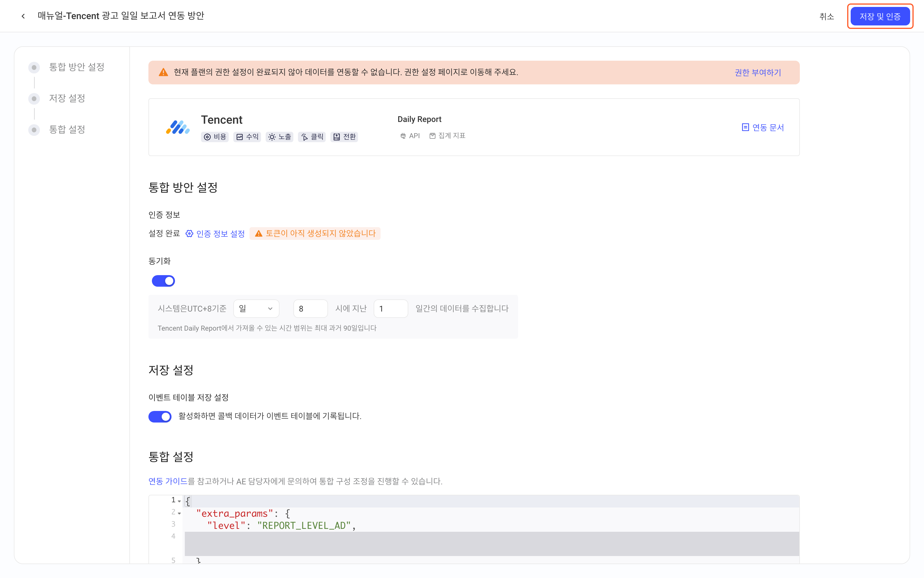This screenshot has height=578, width=924.
Task: Click the token warning triangle icon
Action: coord(258,234)
